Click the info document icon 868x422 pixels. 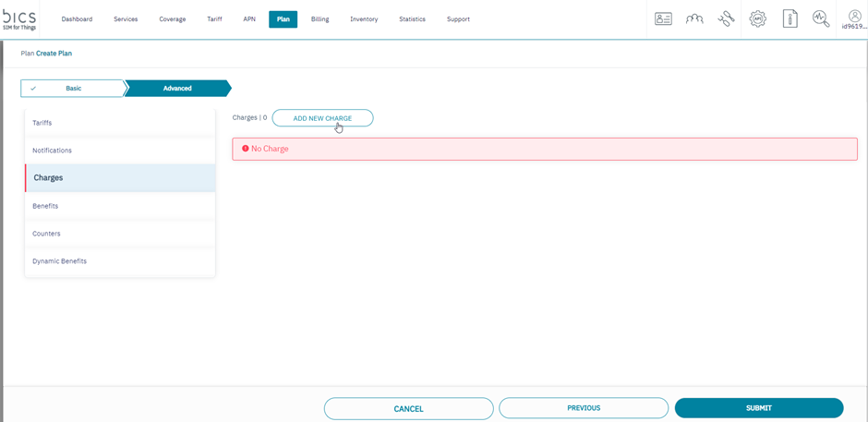click(x=790, y=18)
